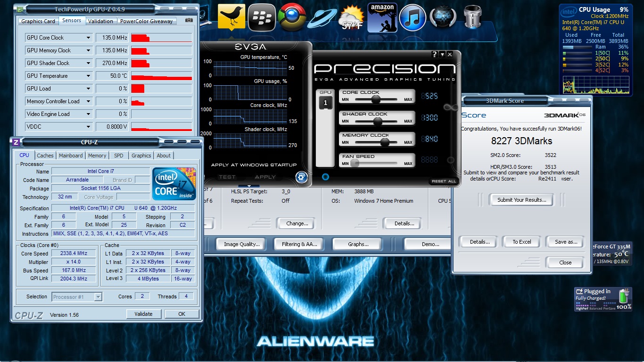Click the CPU usage history graph gadget
644x362 pixels.
595,85
